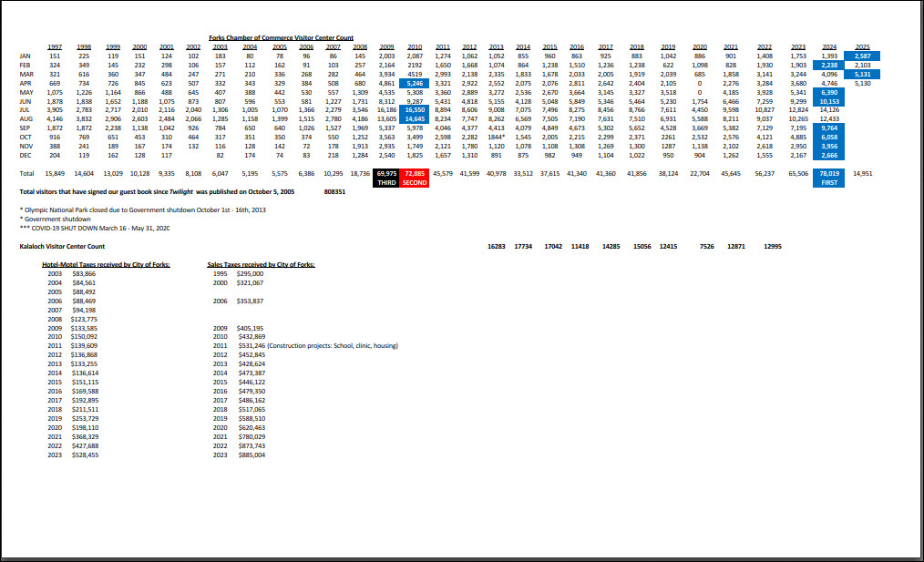Image resolution: width=924 pixels, height=562 pixels.
Task: Click the FIRST rank label
Action: pos(829,182)
